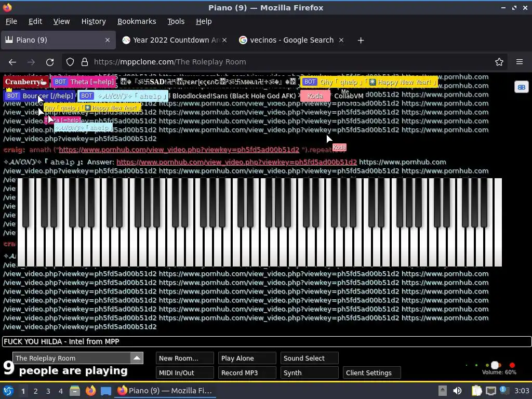Open MIDI In/Out settings

point(185,373)
